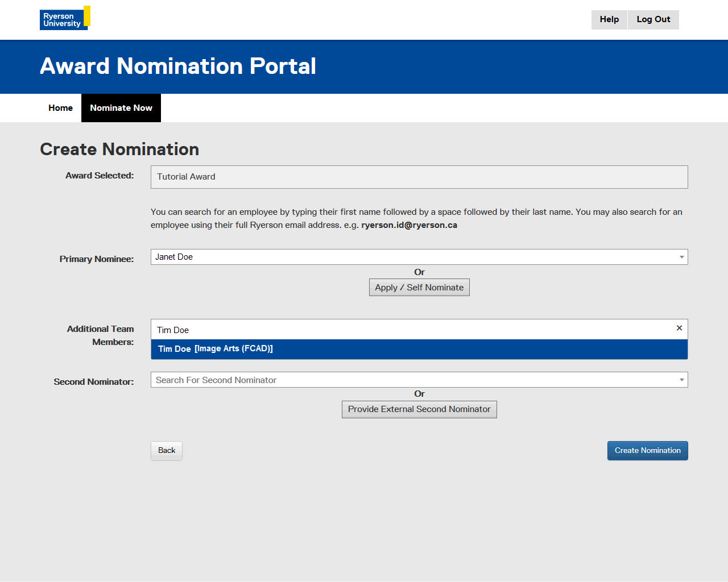Screen dimensions: 728x582
Task: Focus the Additional Team Members text field
Action: [409, 330]
